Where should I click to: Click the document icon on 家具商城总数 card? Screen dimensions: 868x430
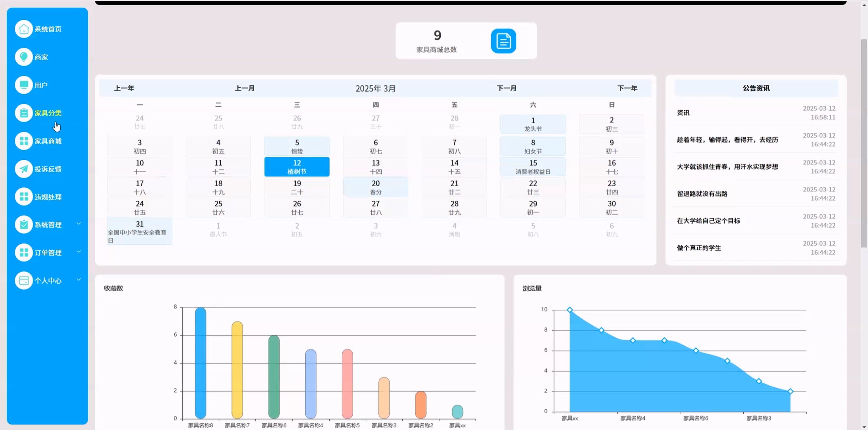tap(503, 41)
